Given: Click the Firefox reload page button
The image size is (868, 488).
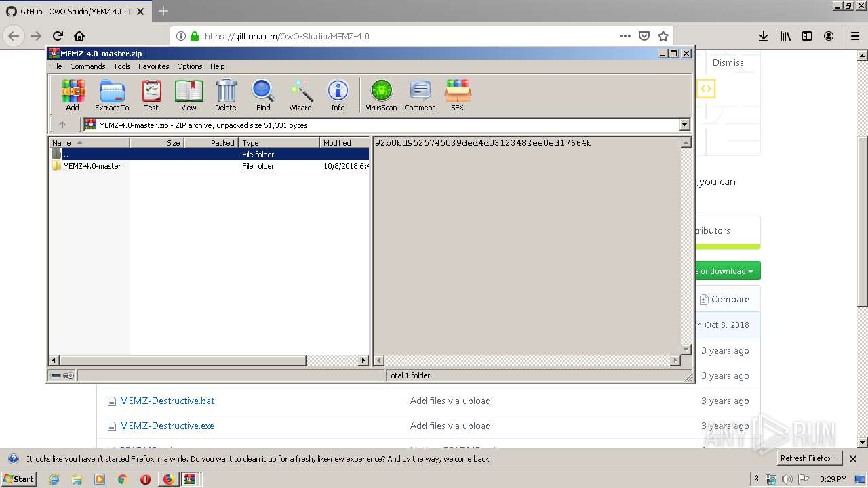Looking at the screenshot, I should [x=58, y=36].
